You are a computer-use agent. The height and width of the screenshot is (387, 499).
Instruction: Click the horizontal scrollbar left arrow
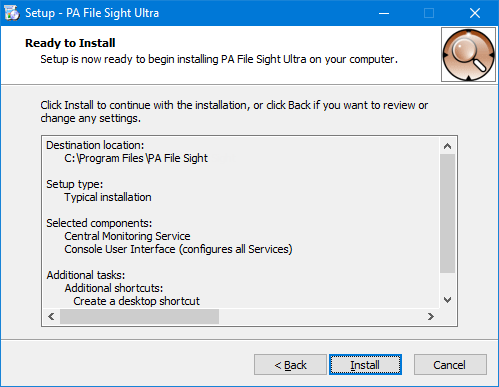pos(51,316)
